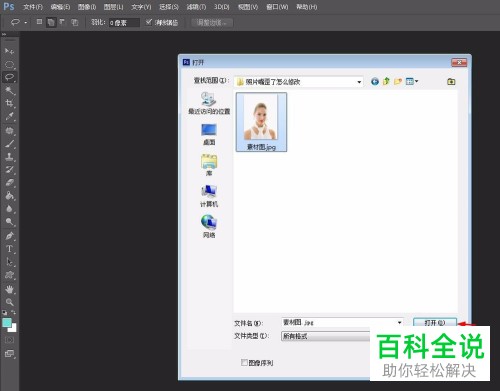The width and height of the screenshot is (500, 391).
Task: Select the Zoom tool
Action: point(9,302)
